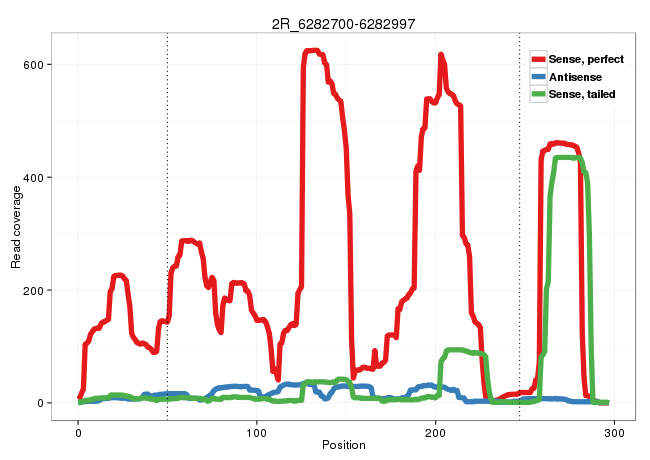Click the green Sense, tailed legend swatch
This screenshot has width=650, height=460.
(x=539, y=94)
